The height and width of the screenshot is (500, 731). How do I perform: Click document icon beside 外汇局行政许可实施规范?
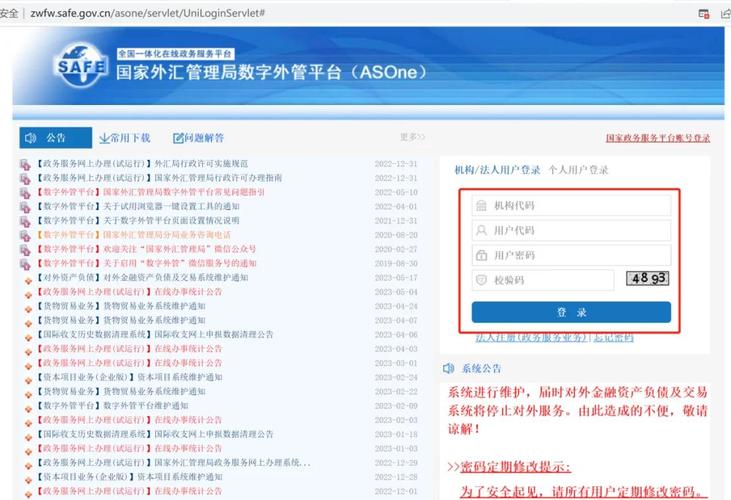pyautogui.click(x=25, y=164)
